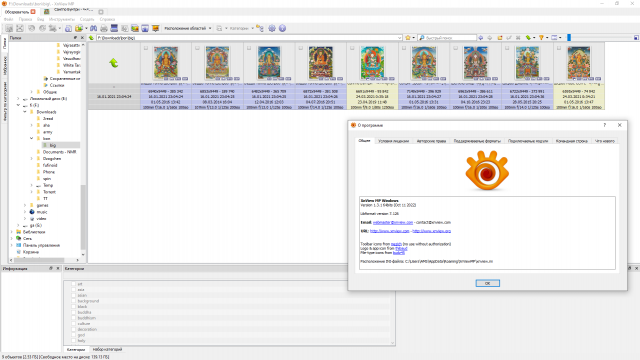Click the folder tree horizontal scrollbar
Image resolution: width=640 pixels, height=360 pixels.
point(39,260)
